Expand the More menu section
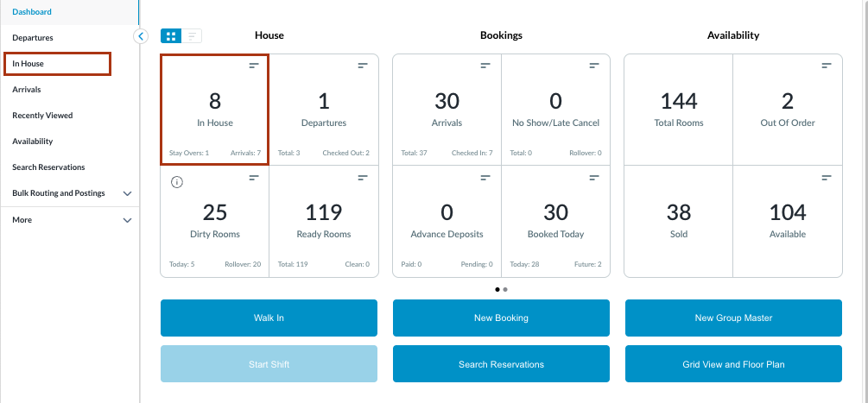The image size is (868, 403). [127, 220]
